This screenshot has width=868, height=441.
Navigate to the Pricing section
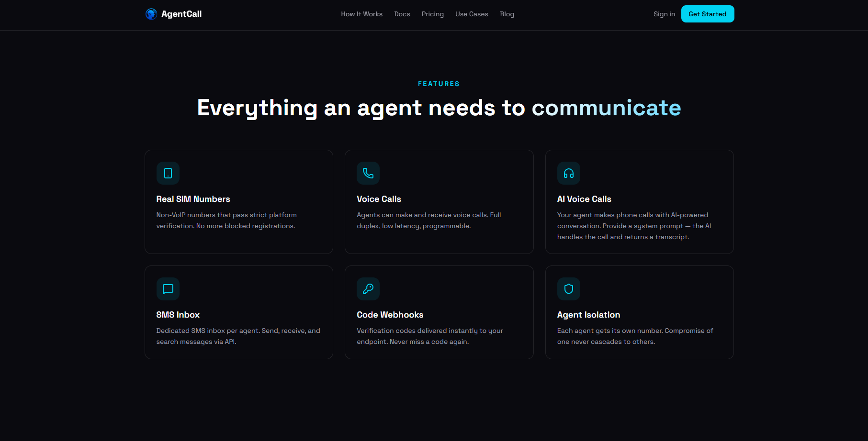pos(432,14)
